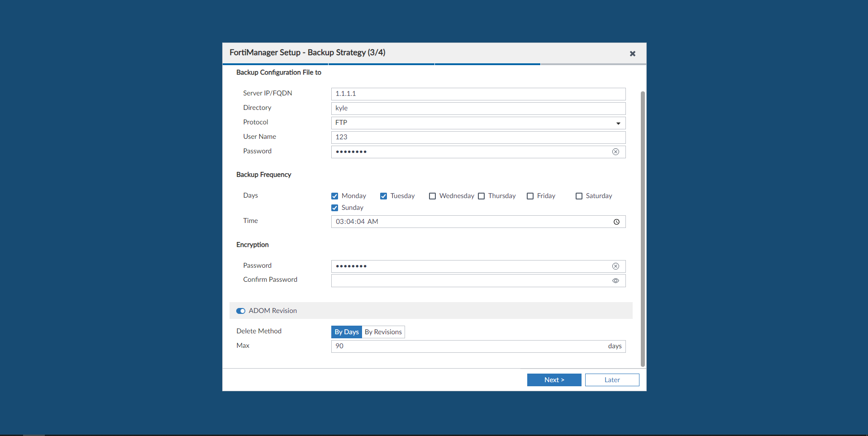Click the Later button
Image resolution: width=868 pixels, height=436 pixels.
pos(612,379)
